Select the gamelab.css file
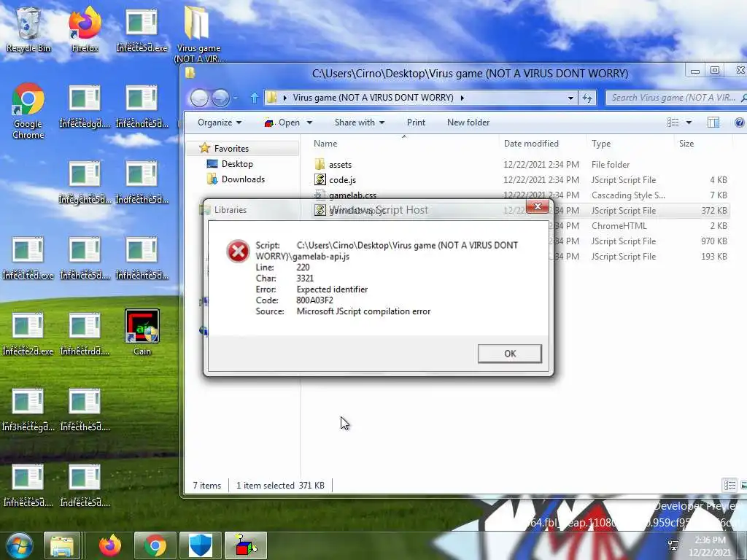This screenshot has height=560, width=747. click(521, 195)
